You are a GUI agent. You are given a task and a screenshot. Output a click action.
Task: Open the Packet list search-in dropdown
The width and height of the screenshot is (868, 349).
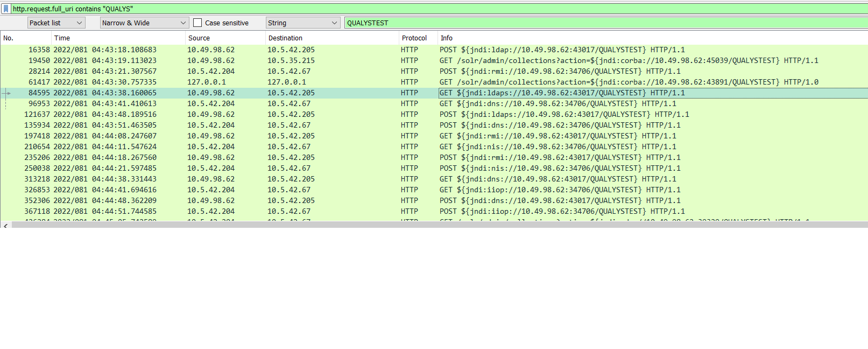tap(57, 23)
